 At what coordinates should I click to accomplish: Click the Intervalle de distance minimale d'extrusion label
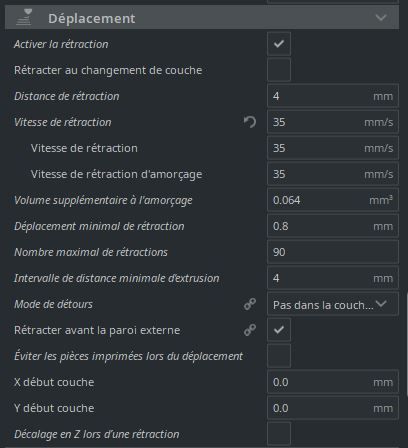coord(117,278)
